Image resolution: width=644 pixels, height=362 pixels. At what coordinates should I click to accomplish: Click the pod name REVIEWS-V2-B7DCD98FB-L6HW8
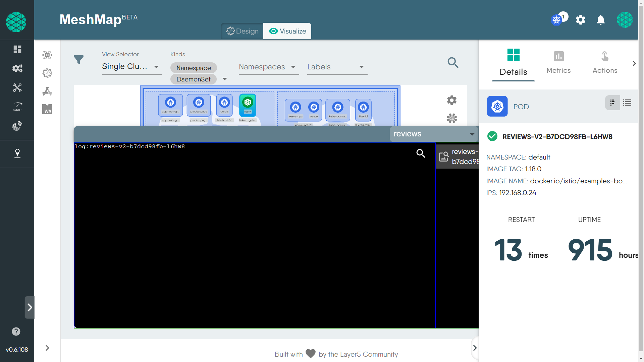point(557,137)
